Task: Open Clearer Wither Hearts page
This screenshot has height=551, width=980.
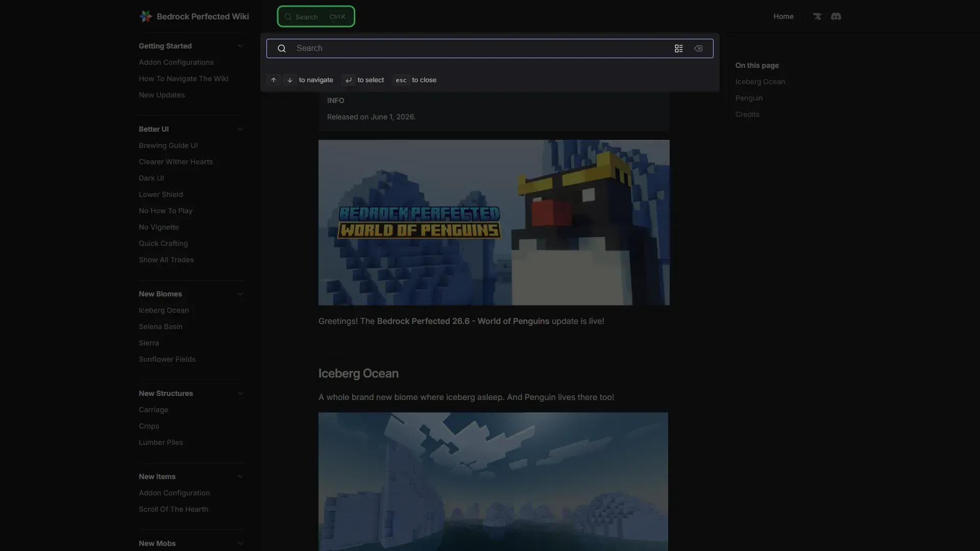Action: pyautogui.click(x=176, y=162)
